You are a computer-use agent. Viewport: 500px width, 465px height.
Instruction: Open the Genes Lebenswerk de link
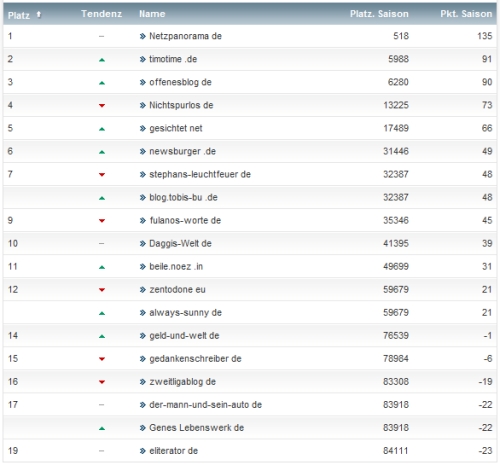click(x=196, y=428)
